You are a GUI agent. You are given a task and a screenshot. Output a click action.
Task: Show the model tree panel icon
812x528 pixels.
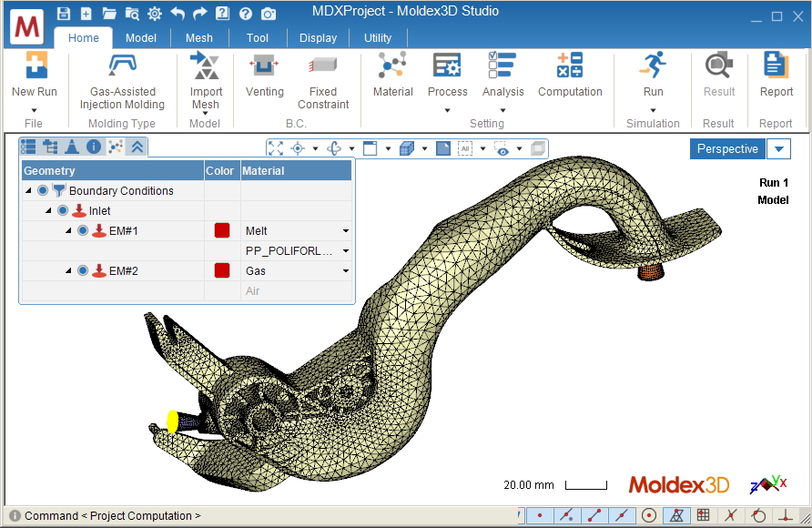[x=50, y=147]
